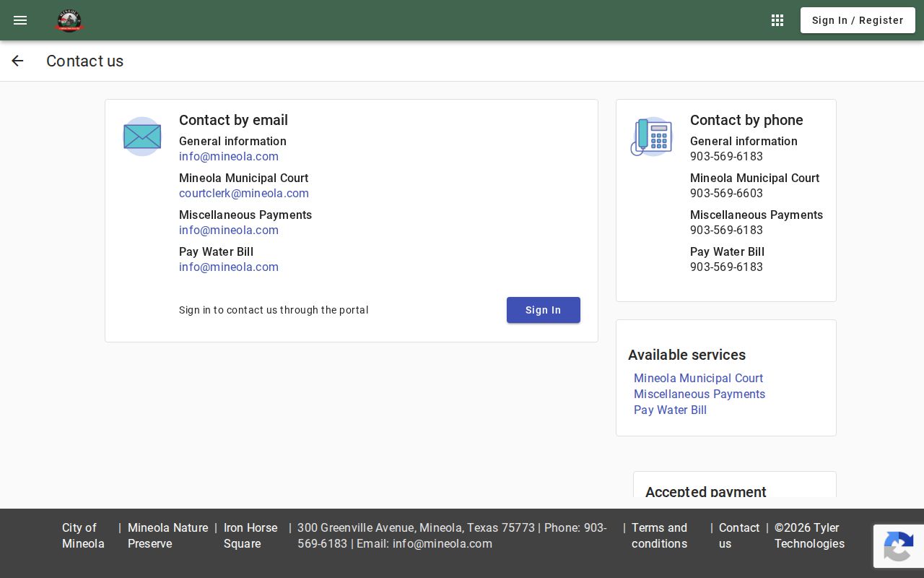Click Miscellaneous Payments info@mineola.com email link
This screenshot has width=924, height=578.
pyautogui.click(x=229, y=230)
